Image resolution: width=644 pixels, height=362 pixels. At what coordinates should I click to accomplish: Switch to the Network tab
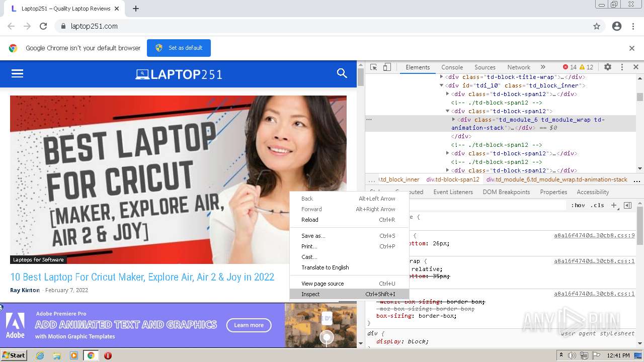tap(519, 67)
